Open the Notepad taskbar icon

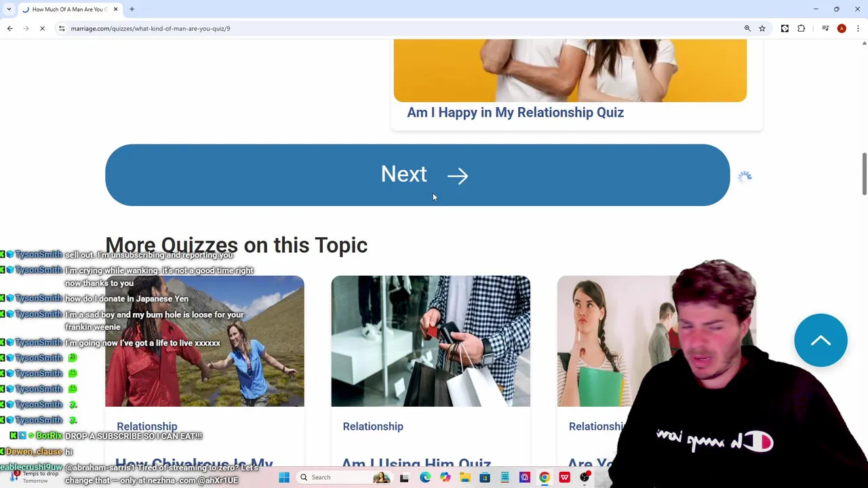click(x=505, y=477)
